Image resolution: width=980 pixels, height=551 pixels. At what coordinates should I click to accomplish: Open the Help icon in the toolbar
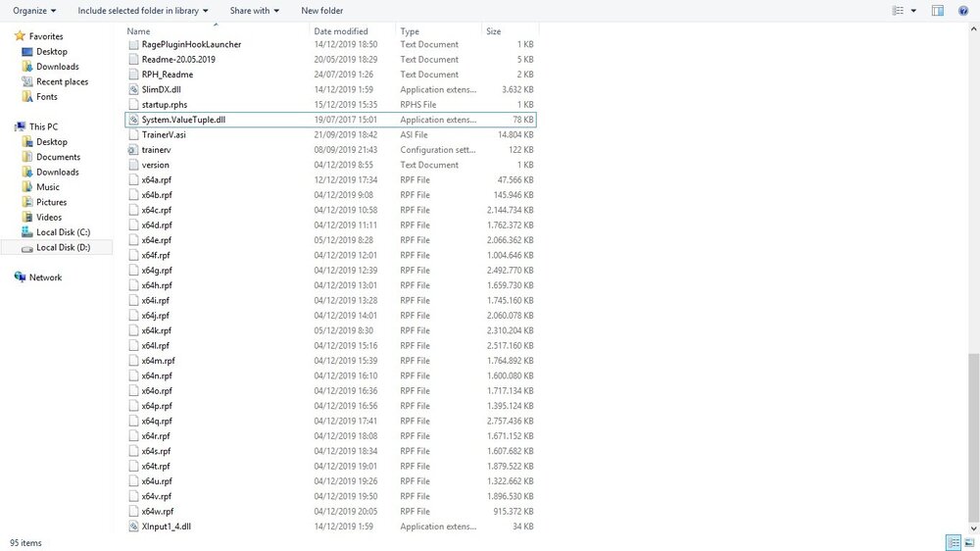pyautogui.click(x=962, y=11)
